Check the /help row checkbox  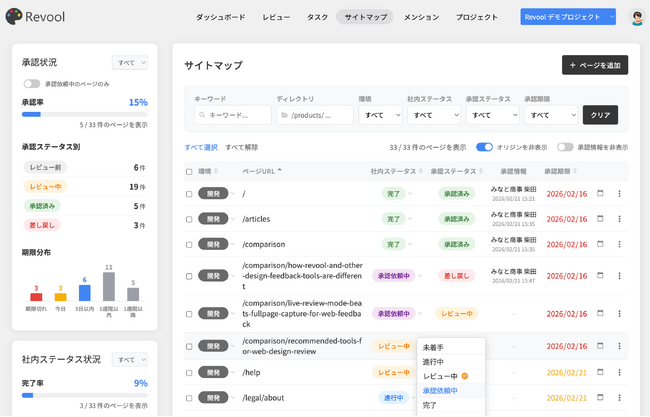pos(189,373)
